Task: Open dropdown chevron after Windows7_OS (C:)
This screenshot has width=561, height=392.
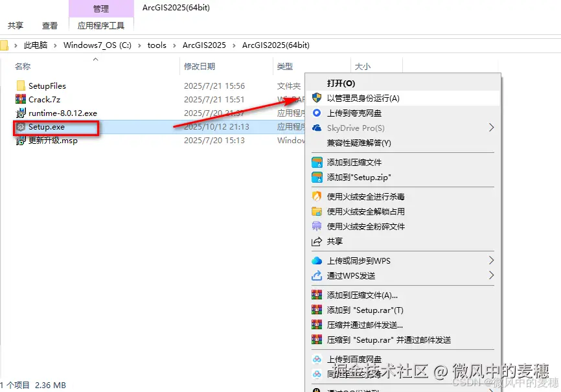Action: [139, 45]
